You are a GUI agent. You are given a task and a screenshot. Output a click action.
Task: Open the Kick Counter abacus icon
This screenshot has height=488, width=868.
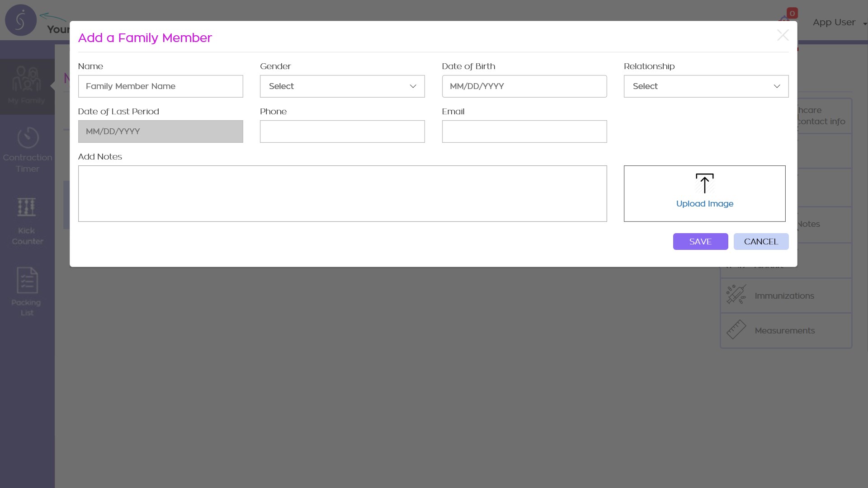pyautogui.click(x=27, y=207)
